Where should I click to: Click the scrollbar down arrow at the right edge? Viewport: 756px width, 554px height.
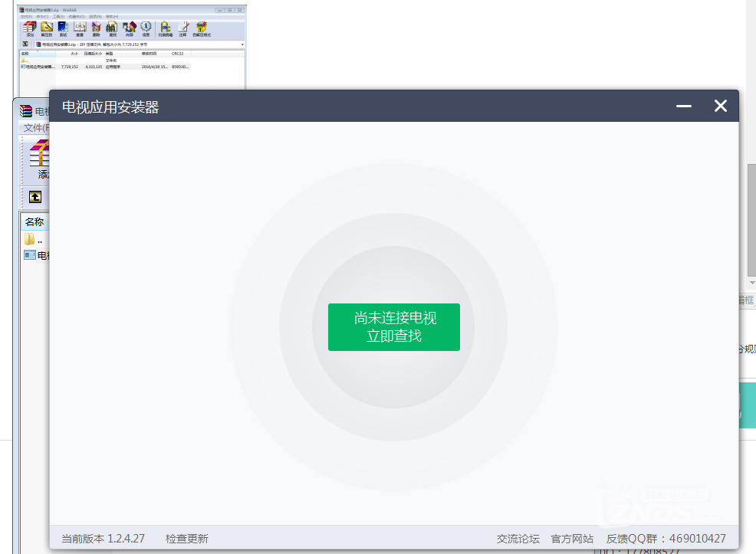(751, 283)
